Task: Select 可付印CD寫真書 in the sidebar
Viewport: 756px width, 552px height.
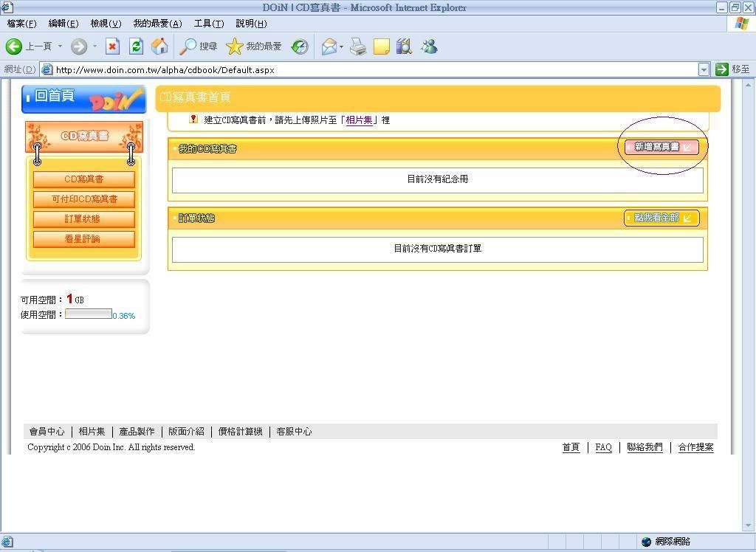Action: tap(84, 199)
